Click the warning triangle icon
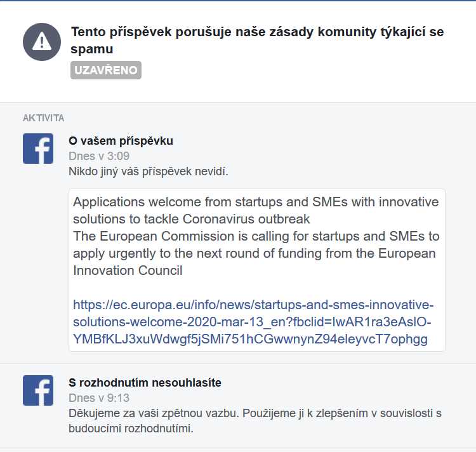 (x=42, y=42)
